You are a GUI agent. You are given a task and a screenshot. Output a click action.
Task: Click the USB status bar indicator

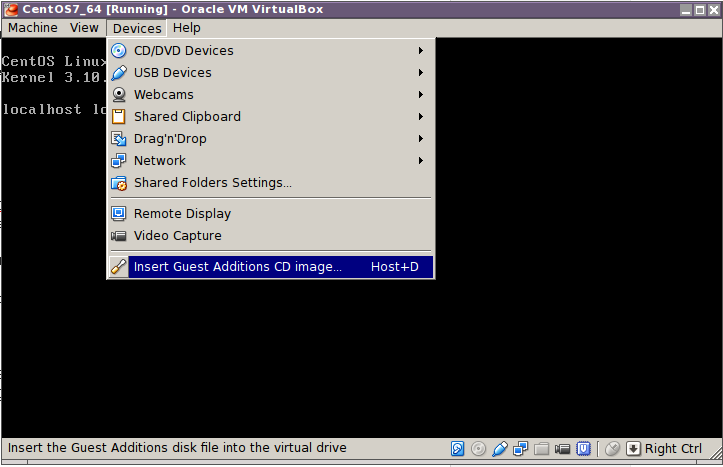(500, 449)
